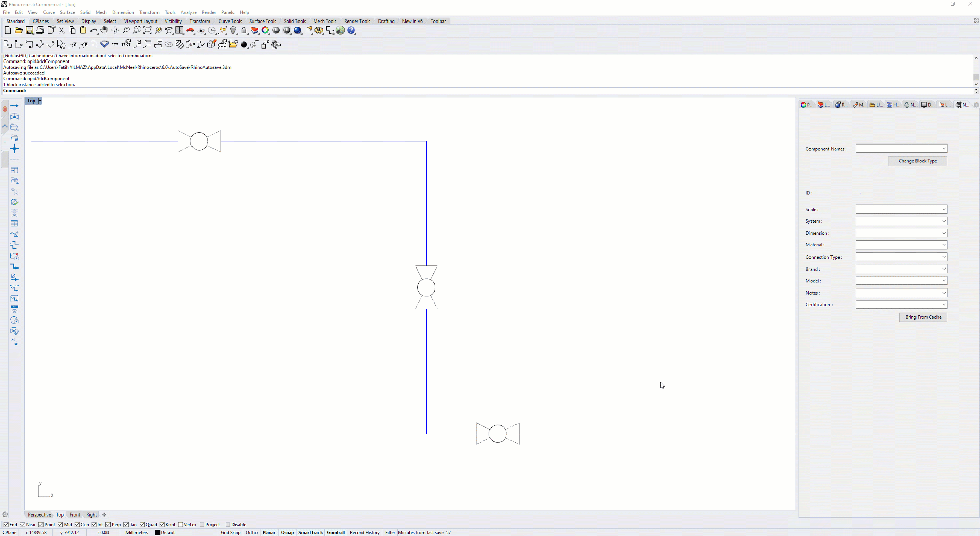980x536 pixels.
Task: Enable the Vertex osnap checkbox
Action: pyautogui.click(x=181, y=525)
